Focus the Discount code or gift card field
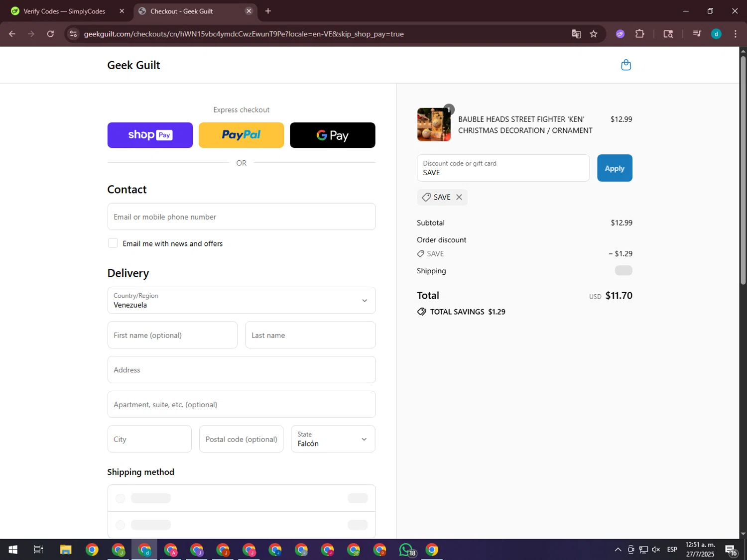The width and height of the screenshot is (747, 560). point(503,168)
